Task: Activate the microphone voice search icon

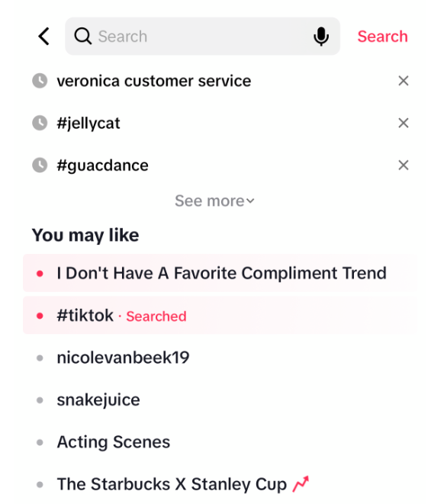Action: (321, 37)
